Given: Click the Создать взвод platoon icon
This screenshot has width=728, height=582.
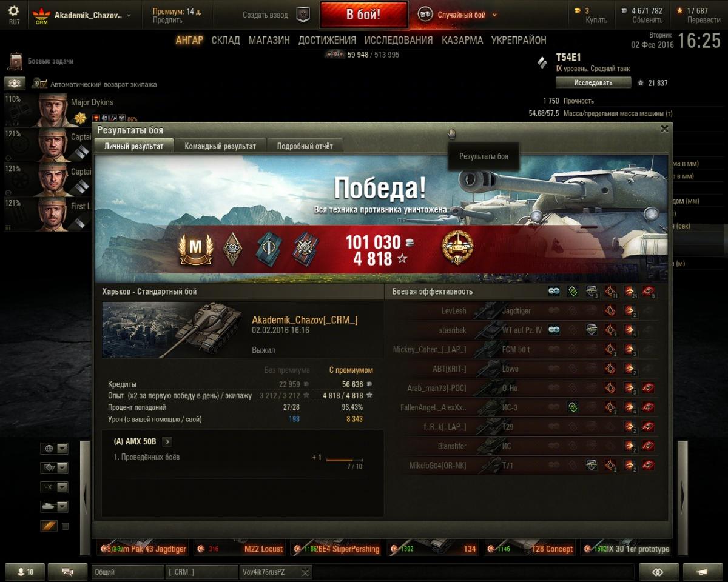Looking at the screenshot, I should click(303, 15).
